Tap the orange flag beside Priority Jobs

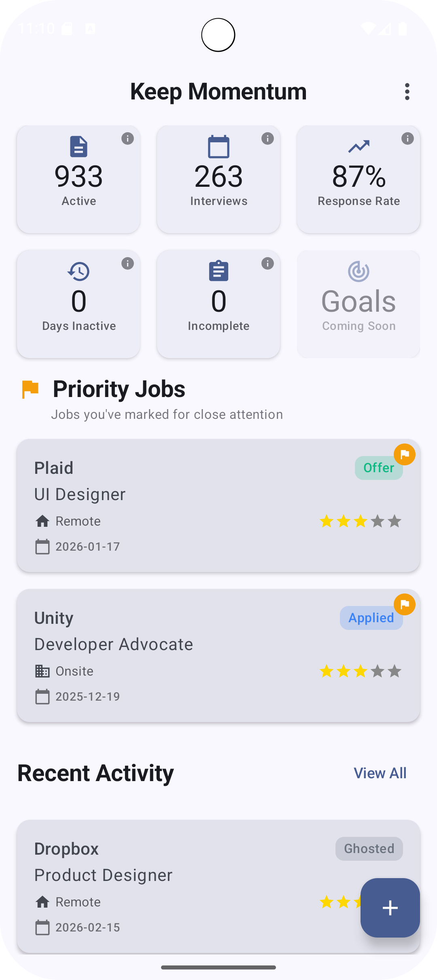(30, 389)
